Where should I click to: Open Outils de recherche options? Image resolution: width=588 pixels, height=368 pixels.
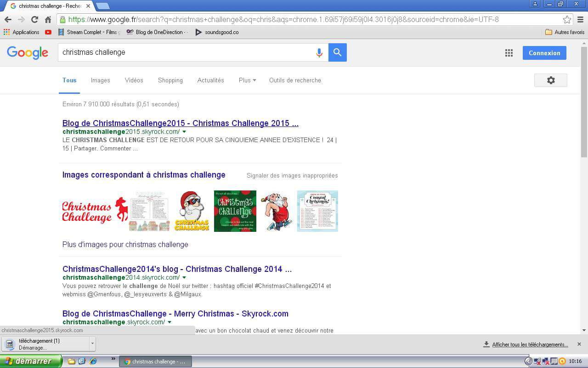(x=295, y=80)
